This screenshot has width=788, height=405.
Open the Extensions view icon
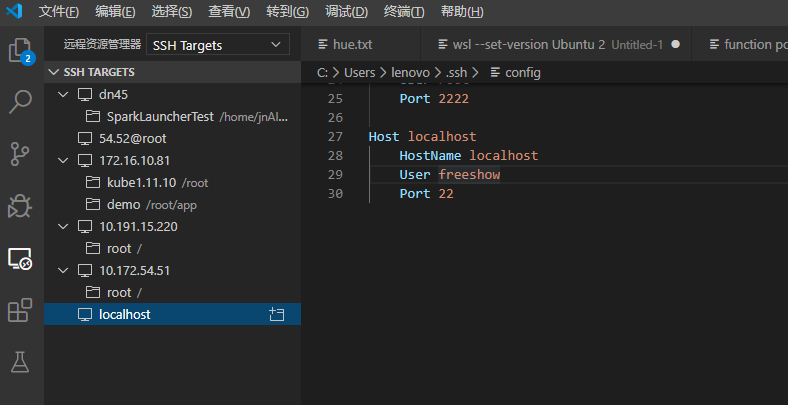[x=20, y=311]
